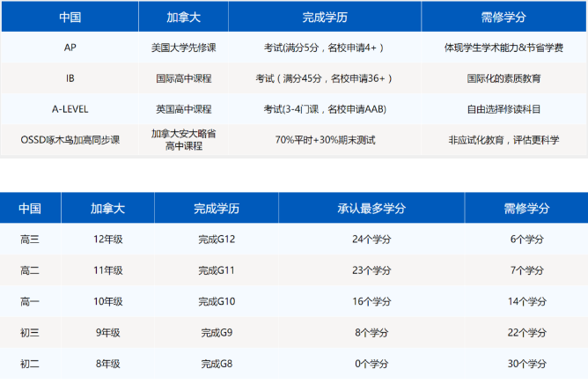588x391 pixels.
Task: Click the '初三' row label
Action: [30, 333]
